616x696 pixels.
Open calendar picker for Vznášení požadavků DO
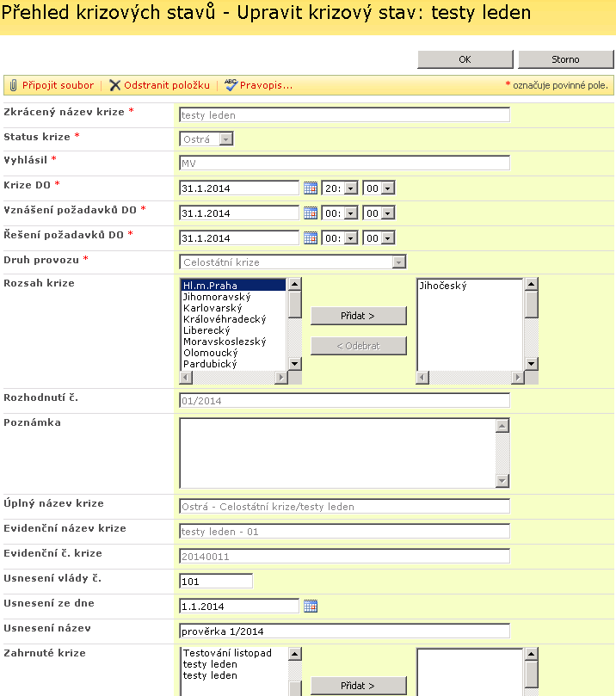pos(311,213)
